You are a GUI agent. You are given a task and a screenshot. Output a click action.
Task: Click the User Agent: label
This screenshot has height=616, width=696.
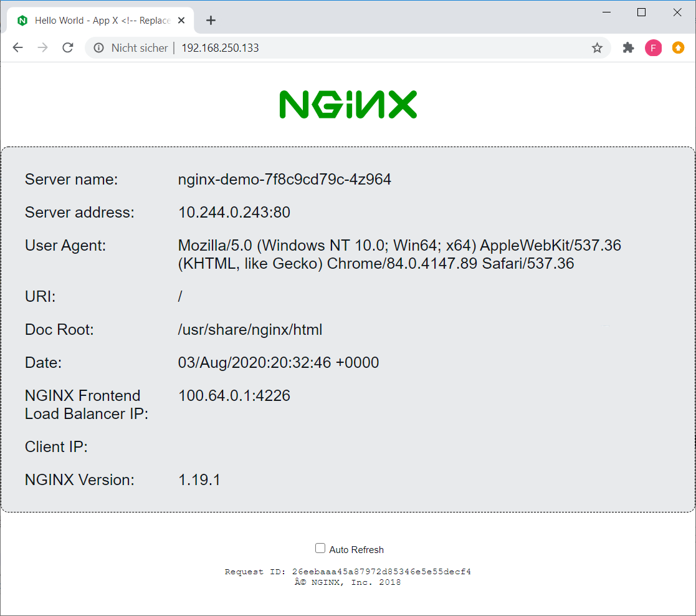(x=65, y=245)
